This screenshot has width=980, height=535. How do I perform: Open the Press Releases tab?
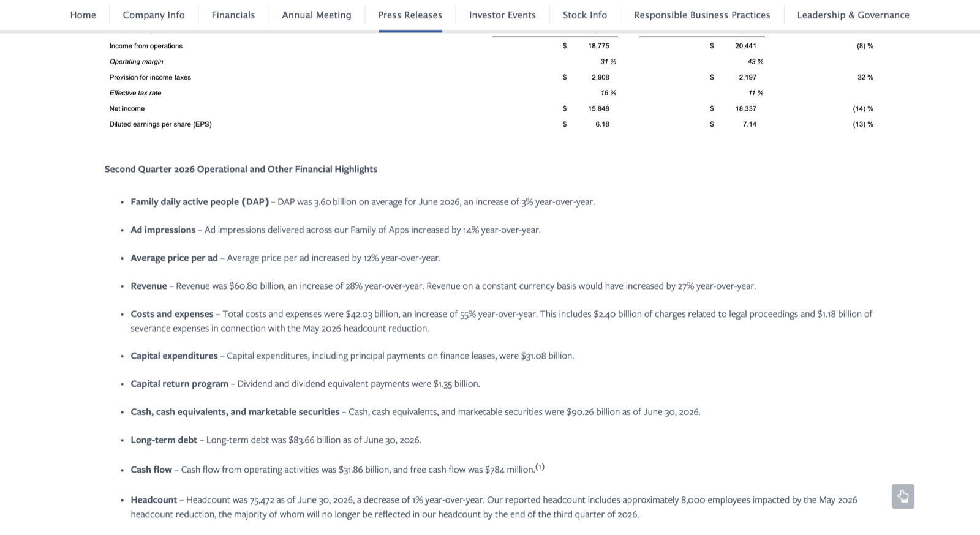[x=410, y=15]
